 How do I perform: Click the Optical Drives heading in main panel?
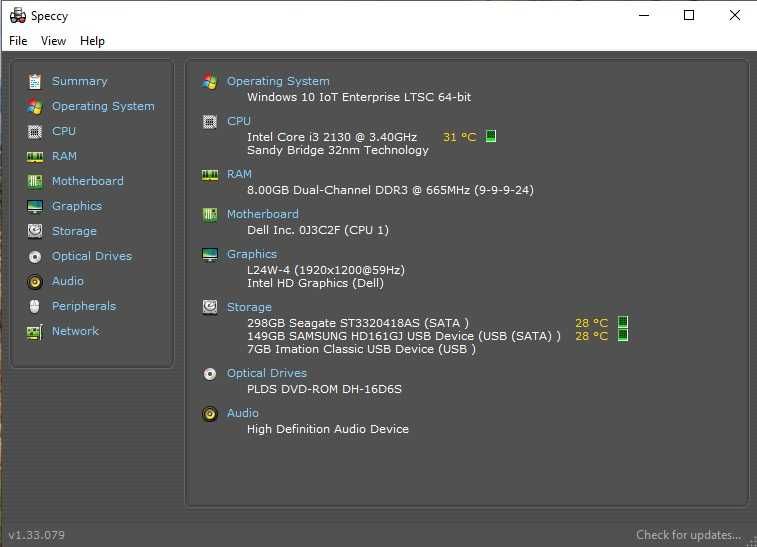click(267, 373)
